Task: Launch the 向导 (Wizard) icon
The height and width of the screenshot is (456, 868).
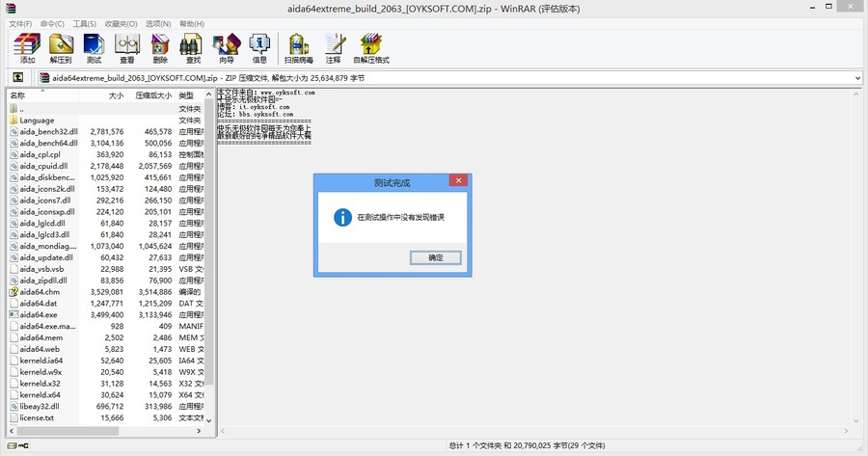Action: 227,47
